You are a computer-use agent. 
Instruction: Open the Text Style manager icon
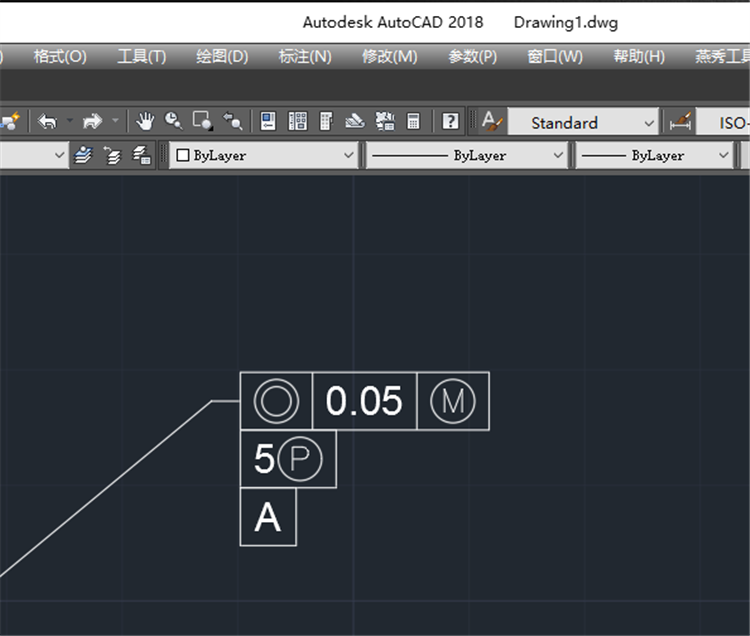click(x=492, y=121)
